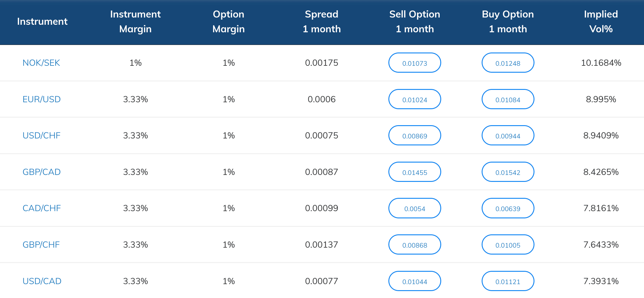Open the NOK/SEK instrument link
Viewport: 644px width, 298px height.
coord(41,63)
